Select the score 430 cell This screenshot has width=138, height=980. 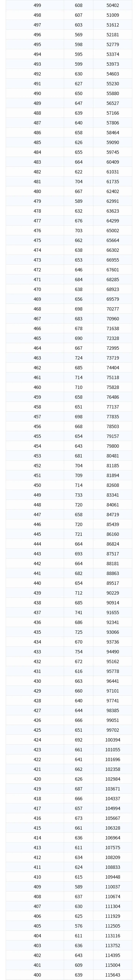click(37, 681)
